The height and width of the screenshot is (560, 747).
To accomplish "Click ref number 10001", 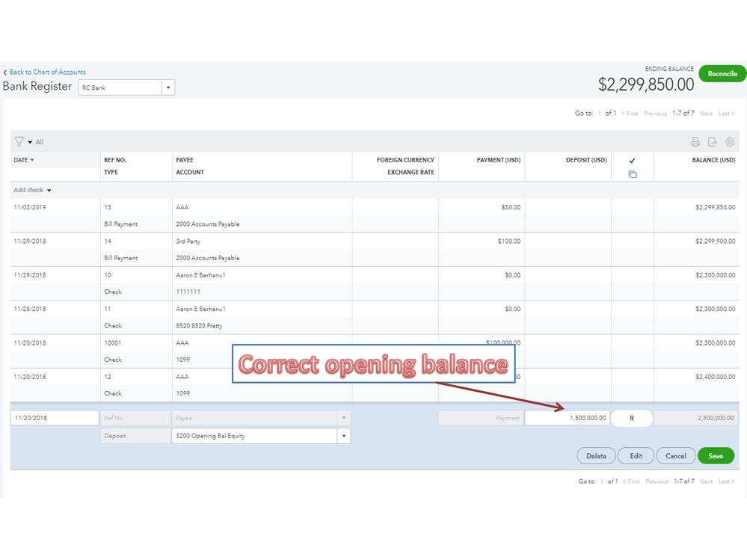I will [113, 343].
